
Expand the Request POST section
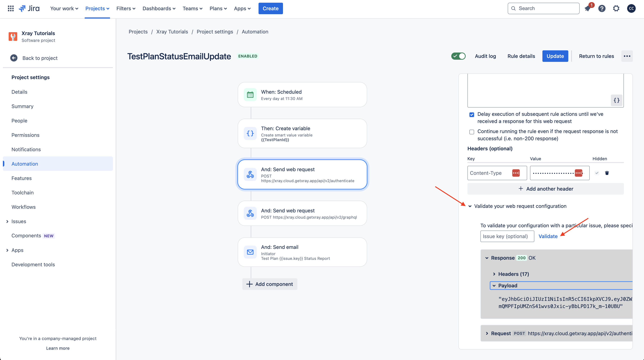(x=487, y=334)
